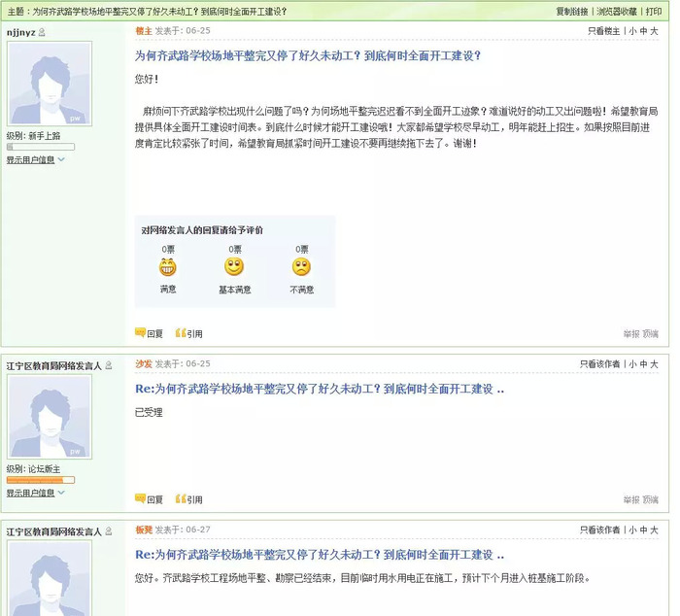
Task: Click 打印 to print the thread
Action: pos(654,12)
